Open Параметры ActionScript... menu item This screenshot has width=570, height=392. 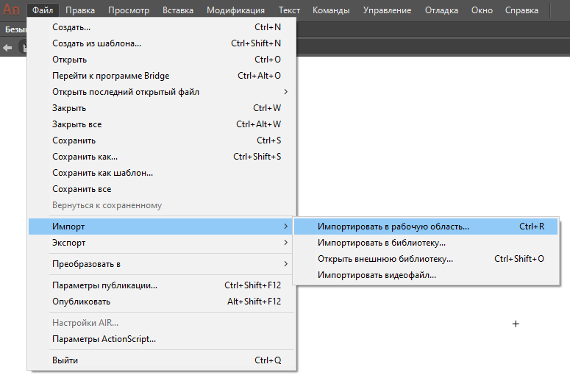[162, 339]
